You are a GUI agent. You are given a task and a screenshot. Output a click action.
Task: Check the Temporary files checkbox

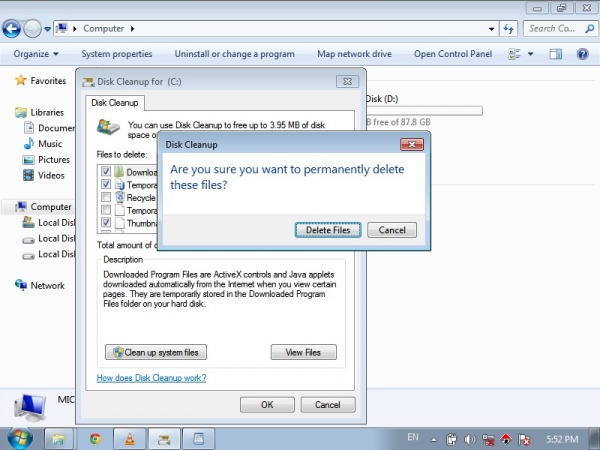(x=106, y=210)
